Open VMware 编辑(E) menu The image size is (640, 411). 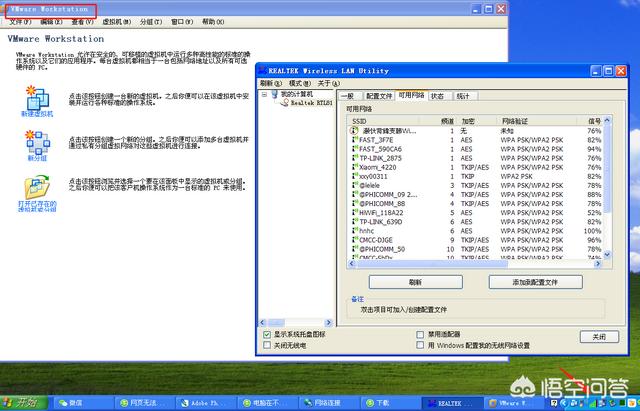51,22
